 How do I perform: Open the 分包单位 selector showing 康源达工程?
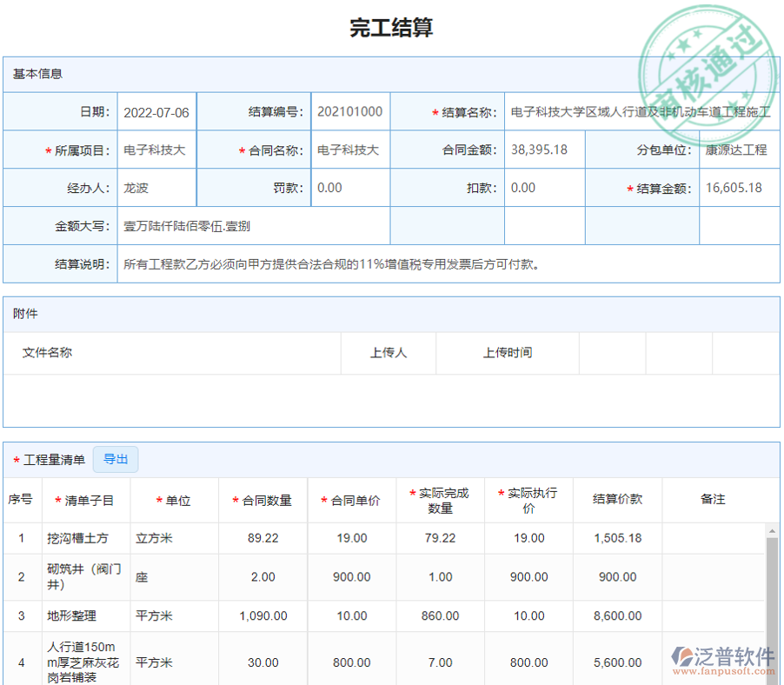point(738,150)
